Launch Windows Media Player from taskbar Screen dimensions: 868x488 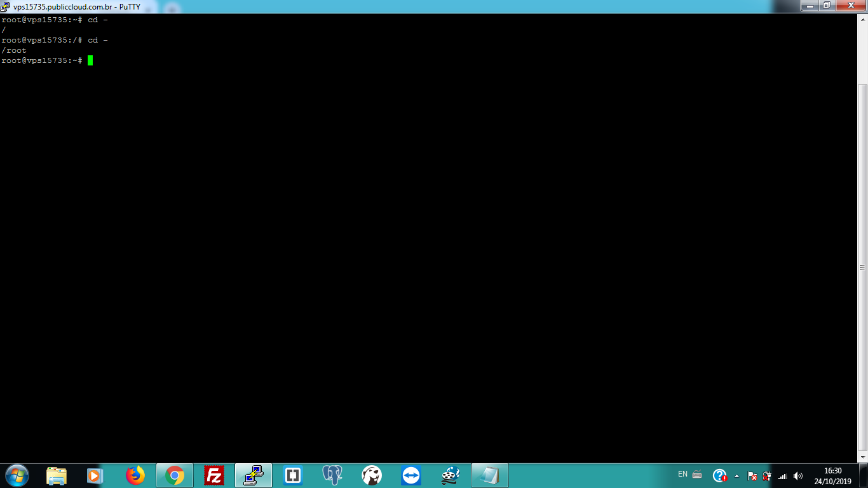click(x=95, y=475)
